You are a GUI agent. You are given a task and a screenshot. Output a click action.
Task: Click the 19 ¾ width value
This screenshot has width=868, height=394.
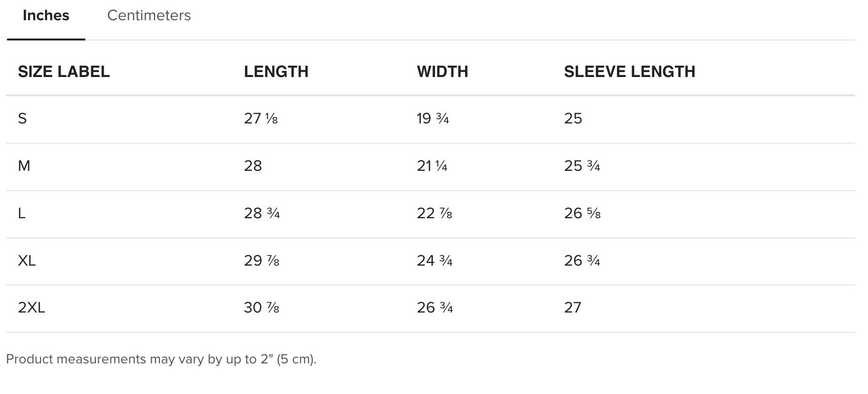[x=433, y=118]
